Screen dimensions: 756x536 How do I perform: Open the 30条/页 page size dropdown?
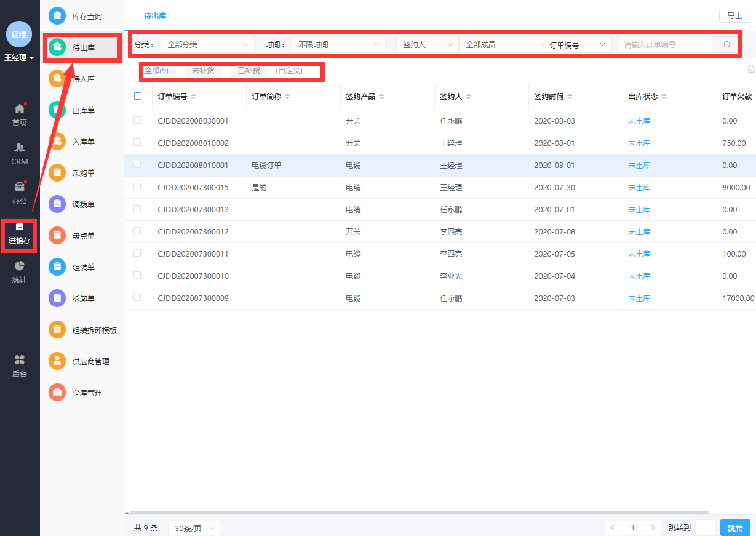click(194, 528)
